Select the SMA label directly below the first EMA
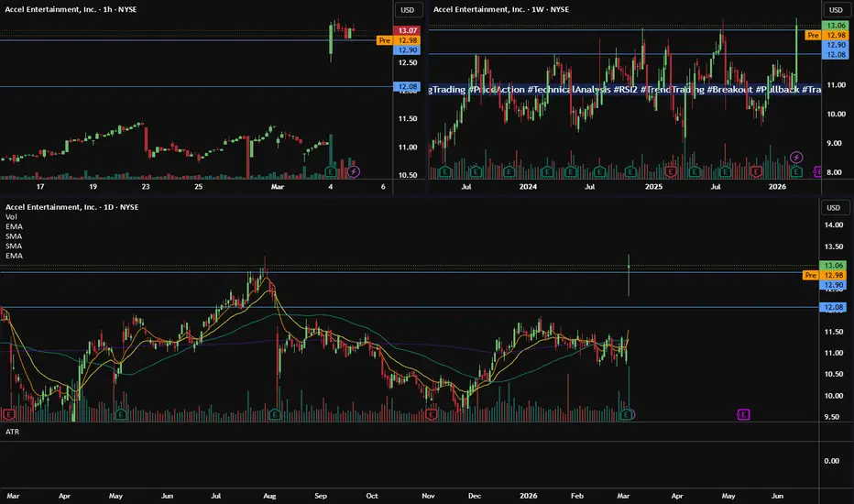Viewport: 854px width, 504px height. (14, 236)
